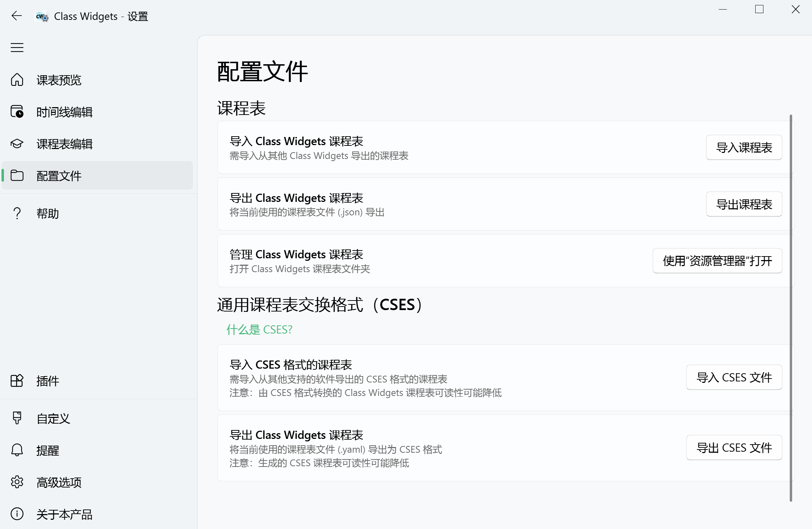Navigate to 自定义 settings

click(97, 418)
